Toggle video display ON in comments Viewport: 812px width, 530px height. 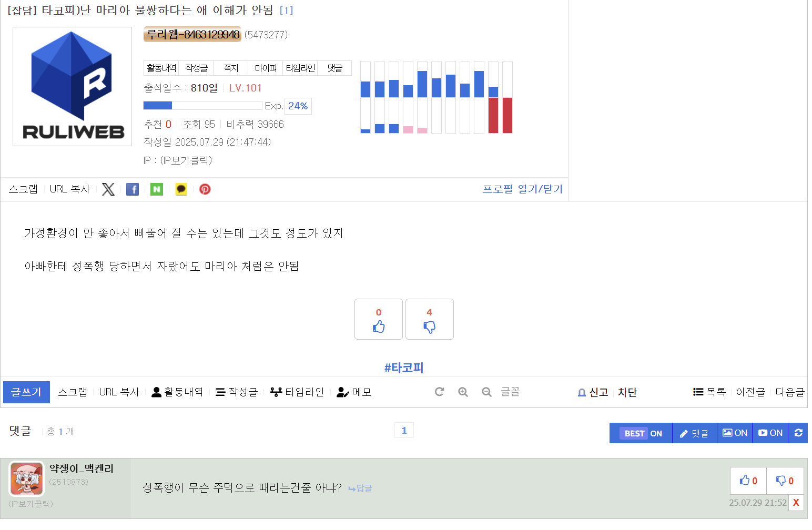[770, 433]
